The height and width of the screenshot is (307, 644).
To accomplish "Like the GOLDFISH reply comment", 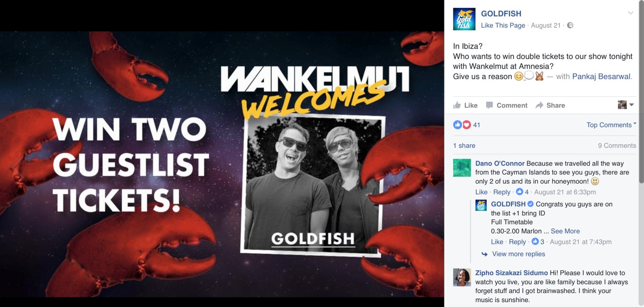I will [497, 242].
